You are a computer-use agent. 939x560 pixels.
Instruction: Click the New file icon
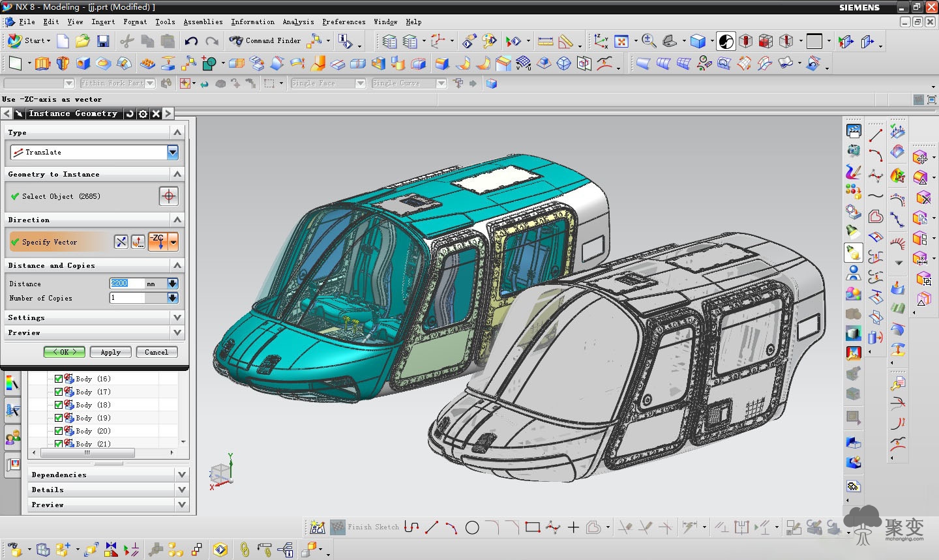[x=63, y=42]
